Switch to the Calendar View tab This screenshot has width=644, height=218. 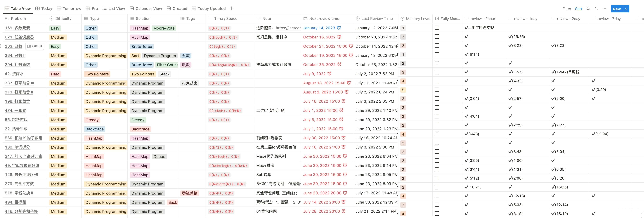[x=146, y=8]
